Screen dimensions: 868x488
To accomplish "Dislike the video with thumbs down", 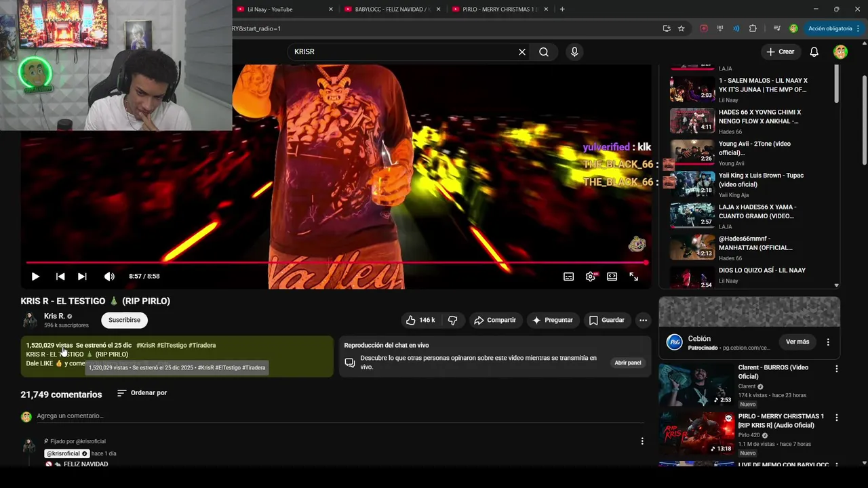I will [x=453, y=320].
